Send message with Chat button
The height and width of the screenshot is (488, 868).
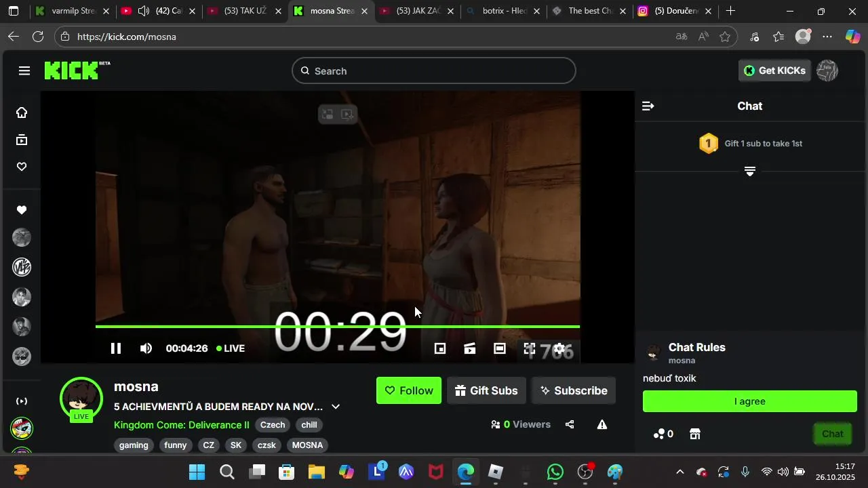[x=833, y=434]
